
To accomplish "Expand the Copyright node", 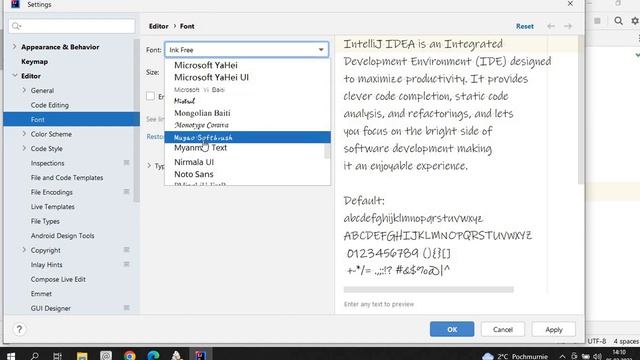I will [24, 250].
